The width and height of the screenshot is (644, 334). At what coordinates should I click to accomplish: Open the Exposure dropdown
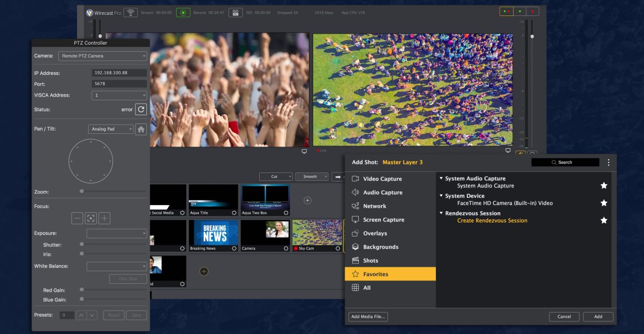pos(117,234)
